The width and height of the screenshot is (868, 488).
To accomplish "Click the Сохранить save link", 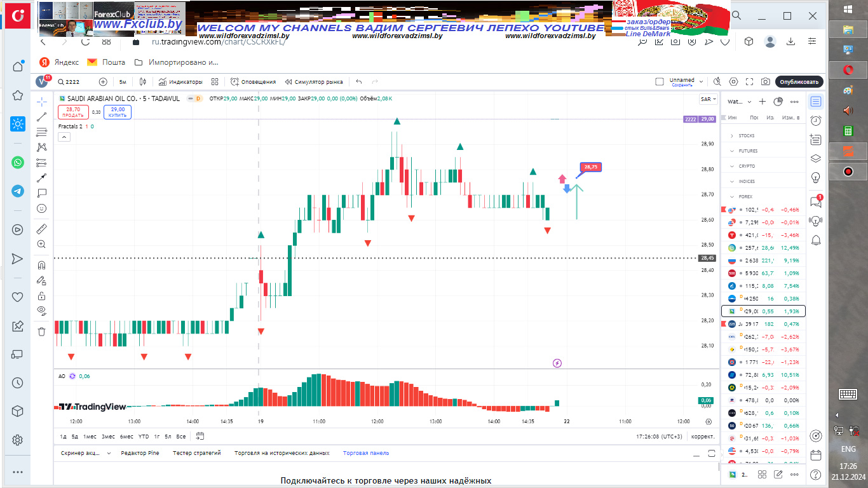I will pos(682,85).
